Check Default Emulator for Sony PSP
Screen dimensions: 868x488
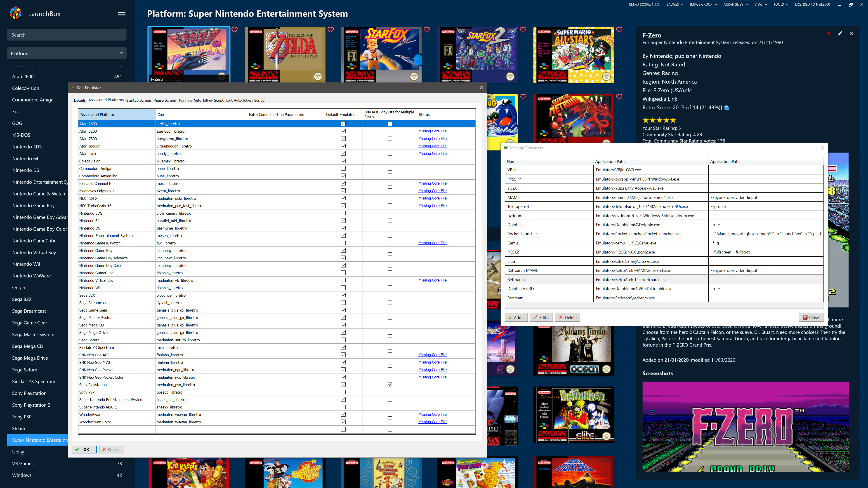(343, 392)
